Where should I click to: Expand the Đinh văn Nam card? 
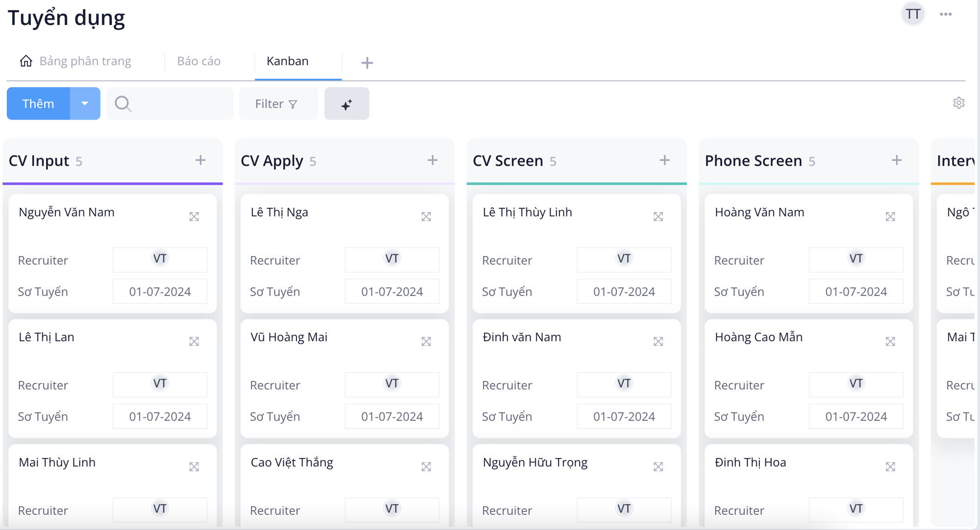point(658,341)
